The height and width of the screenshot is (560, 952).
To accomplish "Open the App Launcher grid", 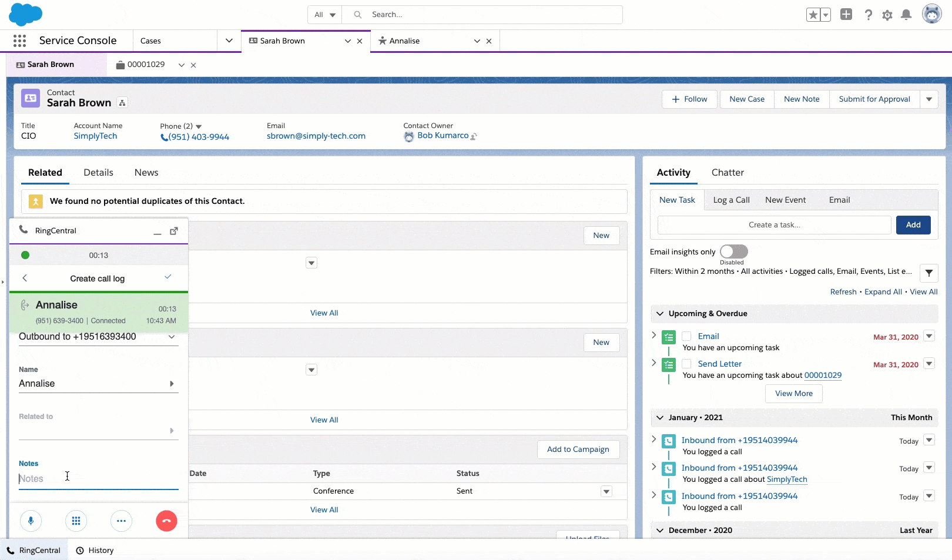I will coord(19,41).
